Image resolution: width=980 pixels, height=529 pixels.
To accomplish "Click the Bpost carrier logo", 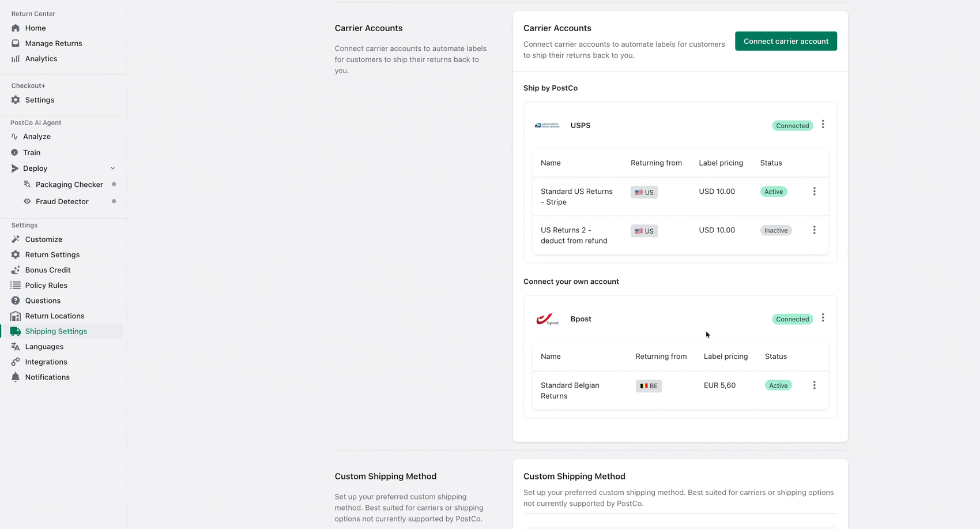I will click(x=547, y=319).
